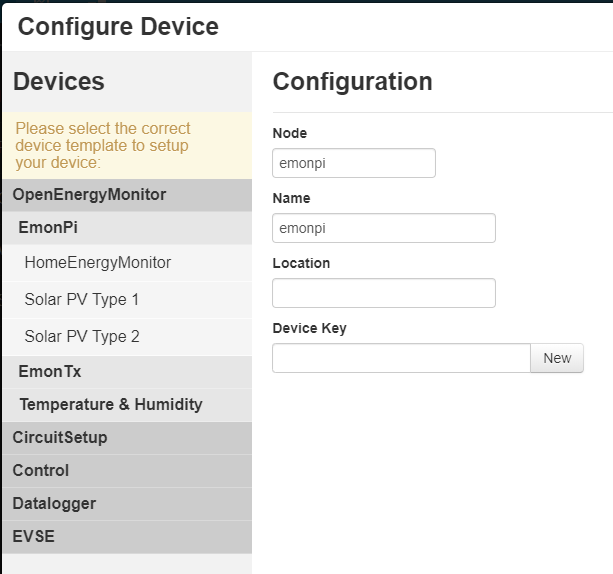
Task: Click the device template instruction notice
Action: pos(127,145)
